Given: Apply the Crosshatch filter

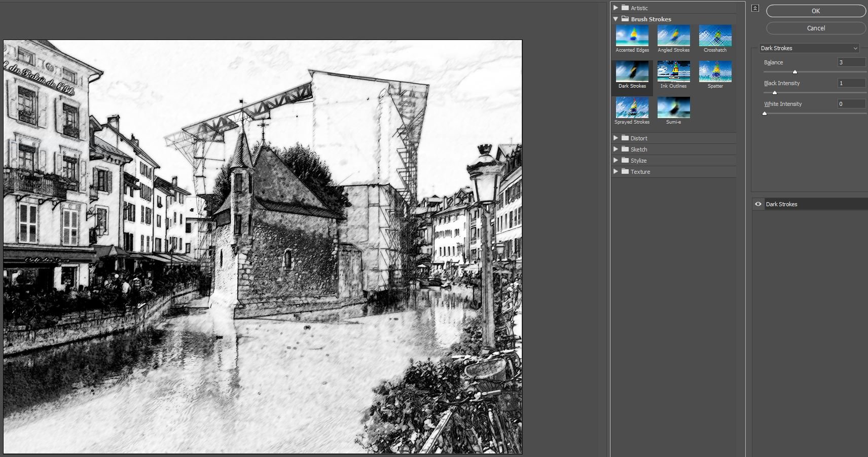Looking at the screenshot, I should click(715, 35).
